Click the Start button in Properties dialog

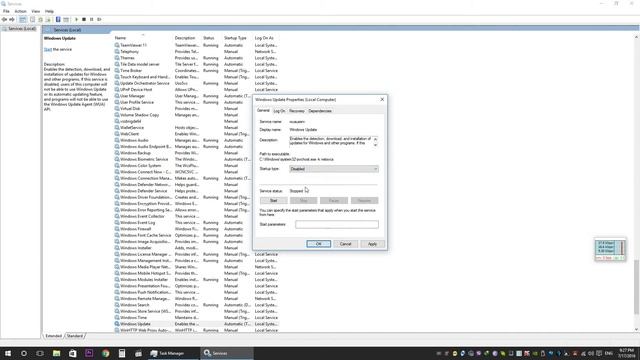click(x=273, y=200)
